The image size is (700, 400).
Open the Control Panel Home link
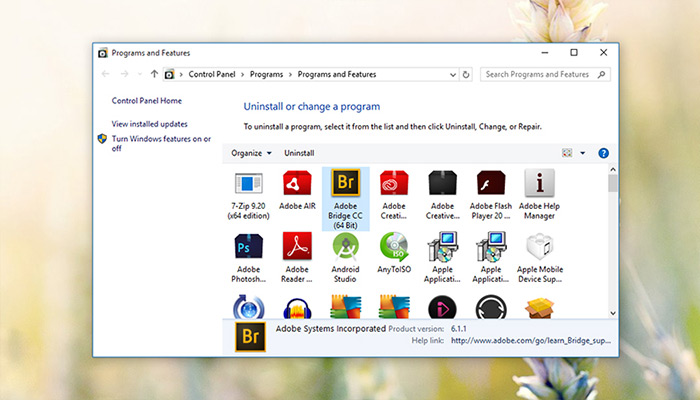[x=146, y=101]
